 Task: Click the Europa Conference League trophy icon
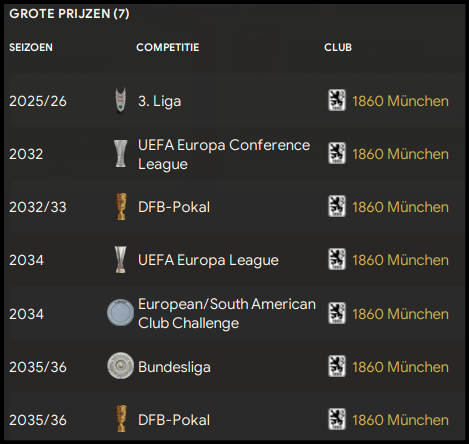(120, 154)
